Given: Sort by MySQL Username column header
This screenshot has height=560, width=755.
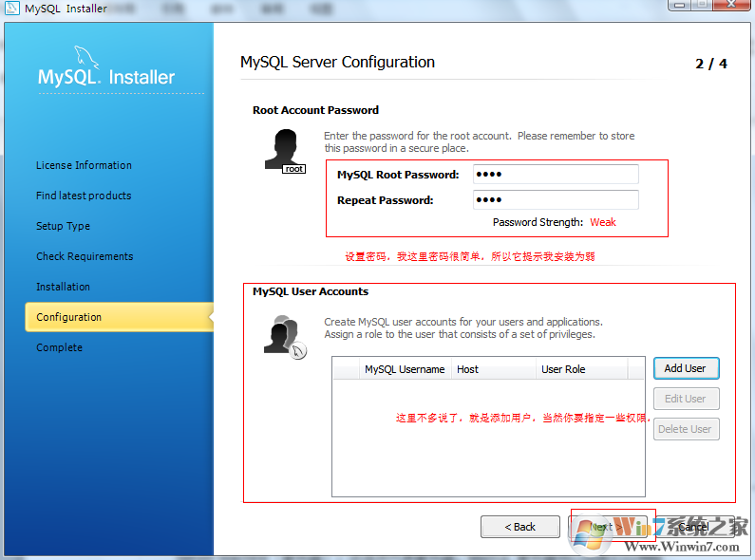Looking at the screenshot, I should [x=405, y=369].
